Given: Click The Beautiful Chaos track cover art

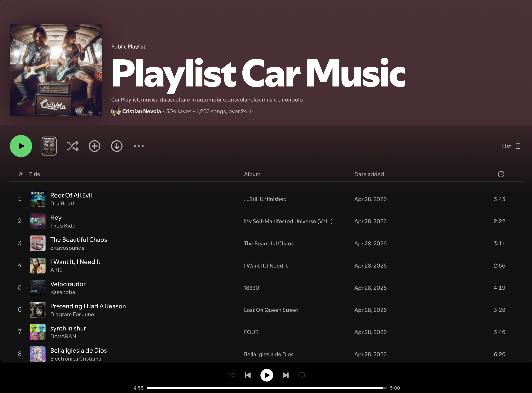Looking at the screenshot, I should [x=38, y=243].
